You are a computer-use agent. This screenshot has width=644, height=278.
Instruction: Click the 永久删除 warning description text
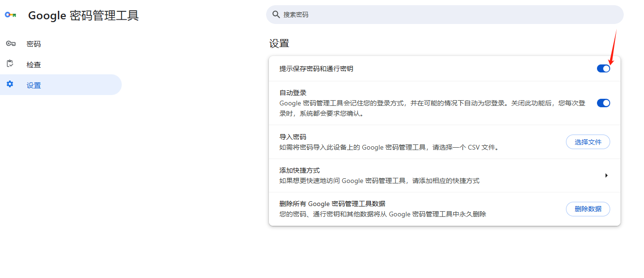click(383, 214)
